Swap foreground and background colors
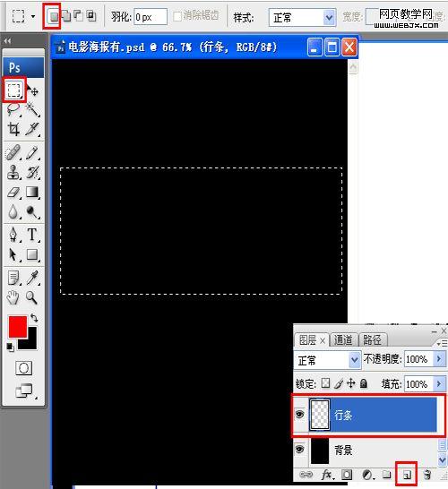 34,318
